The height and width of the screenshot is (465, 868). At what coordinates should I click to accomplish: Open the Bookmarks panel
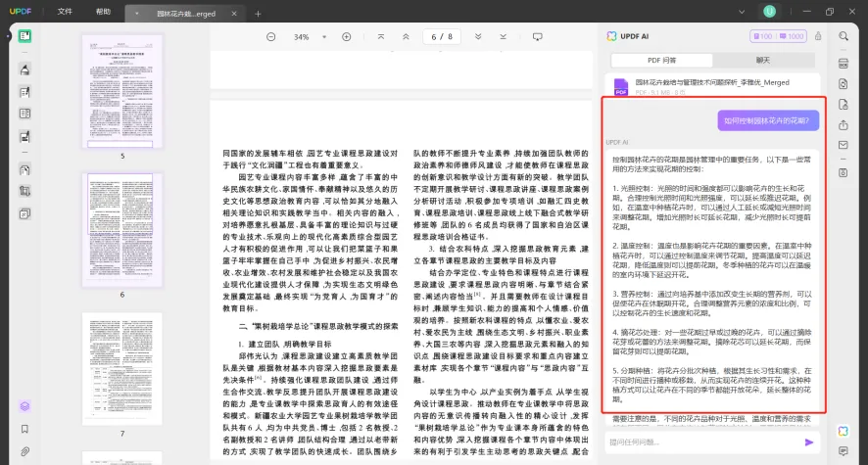(x=24, y=429)
